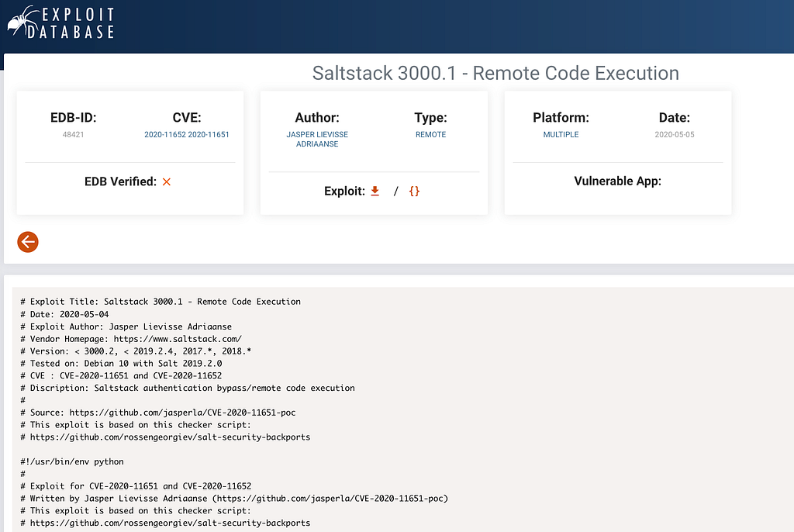794x532 pixels.
Task: Click the '#!/usr/bin/env python' line
Action: click(x=72, y=461)
